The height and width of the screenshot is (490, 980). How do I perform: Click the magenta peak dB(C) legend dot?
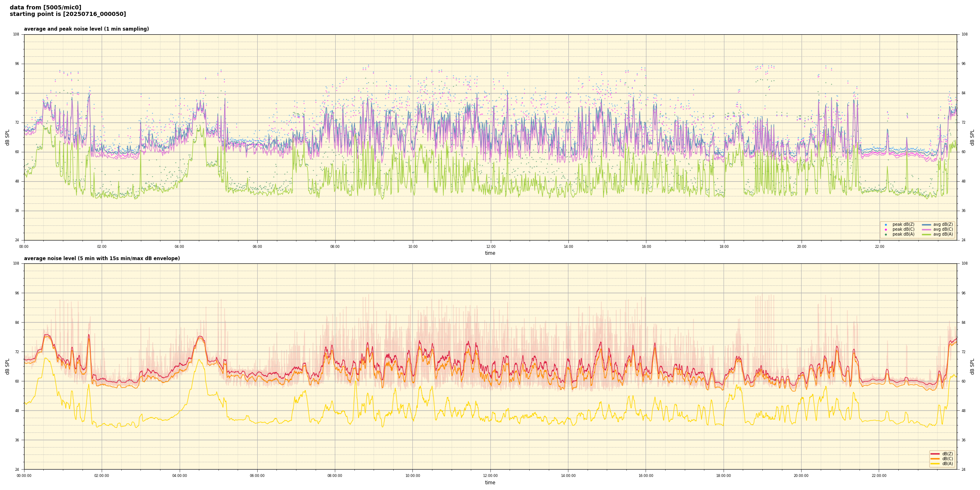coord(886,229)
